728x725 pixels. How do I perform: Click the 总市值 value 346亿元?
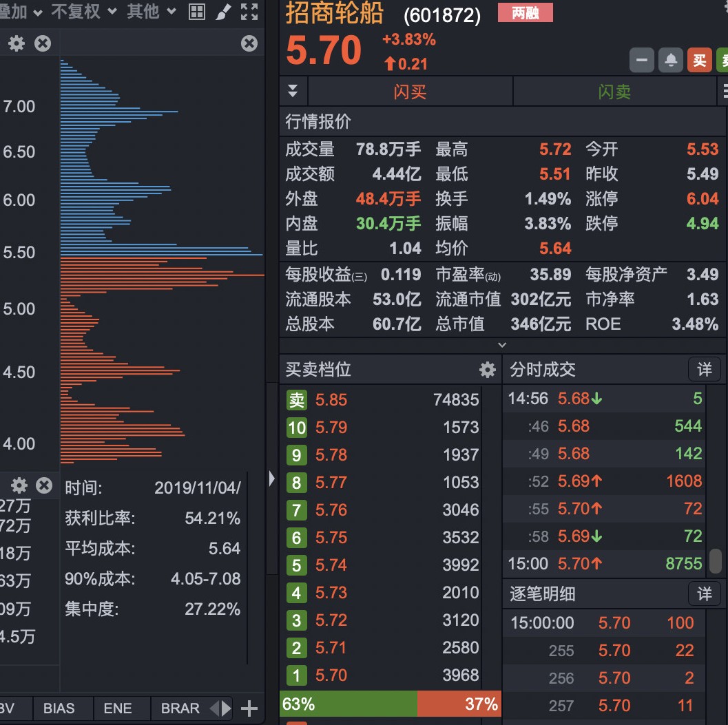point(541,324)
